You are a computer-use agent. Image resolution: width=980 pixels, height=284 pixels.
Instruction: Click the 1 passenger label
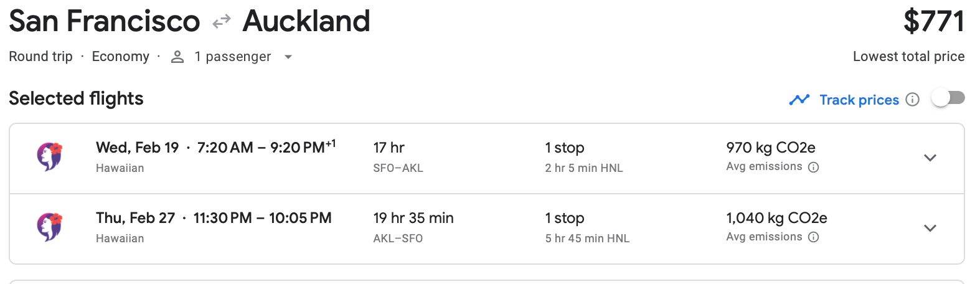(x=232, y=57)
